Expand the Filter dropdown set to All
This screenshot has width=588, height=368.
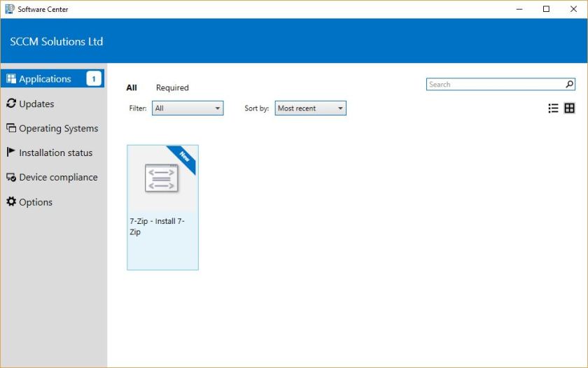tap(188, 108)
